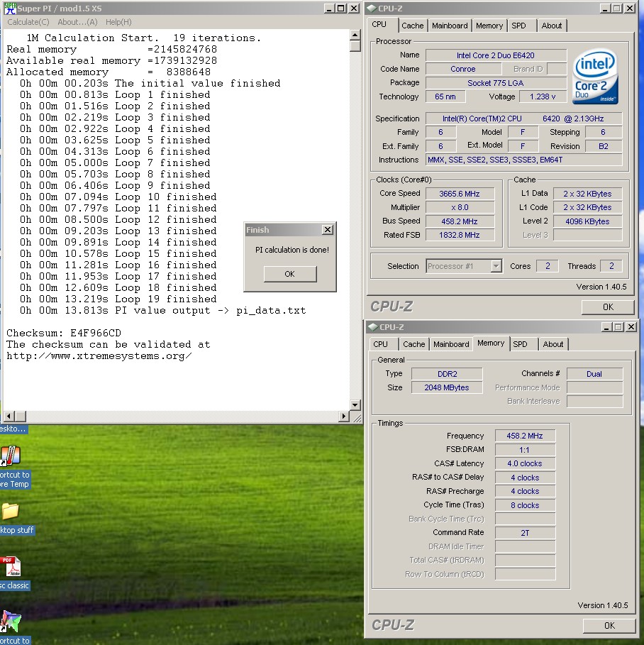Click Super PI vertical scrollbar down arrow
644x645 pixels.
(x=355, y=405)
